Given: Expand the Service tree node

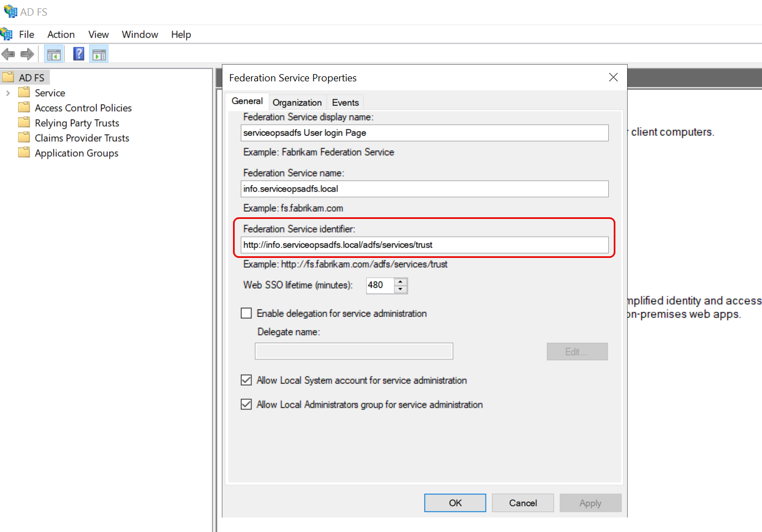Looking at the screenshot, I should [8, 93].
